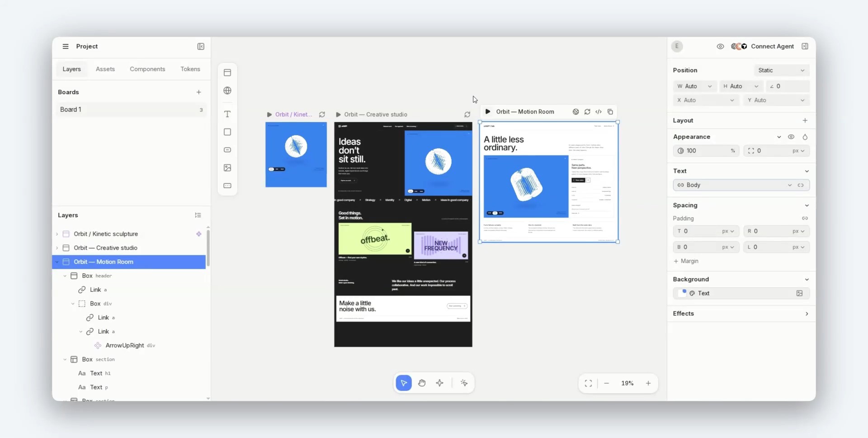Open the Position type dropdown set to Static

(782, 71)
